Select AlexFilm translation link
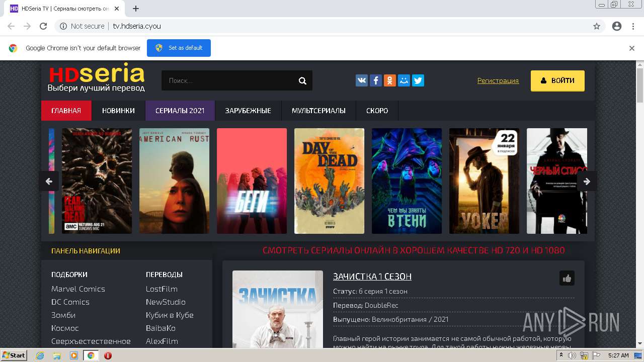 click(x=162, y=341)
